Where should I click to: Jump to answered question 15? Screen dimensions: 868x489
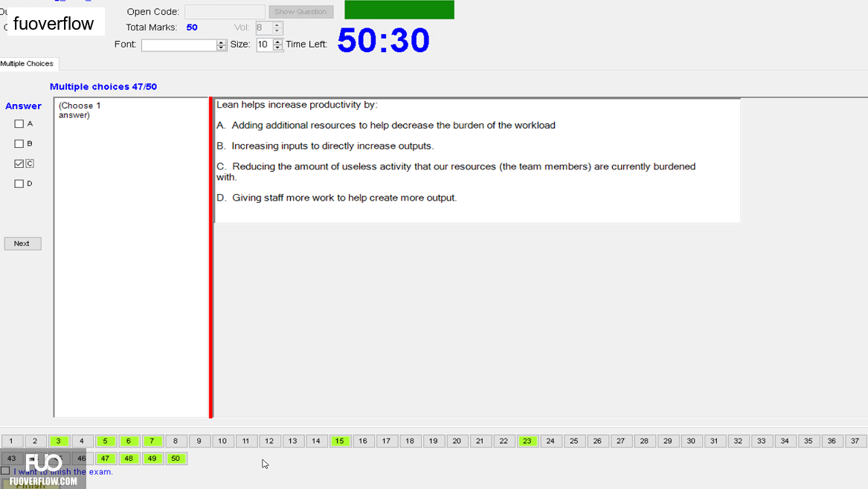pos(340,441)
